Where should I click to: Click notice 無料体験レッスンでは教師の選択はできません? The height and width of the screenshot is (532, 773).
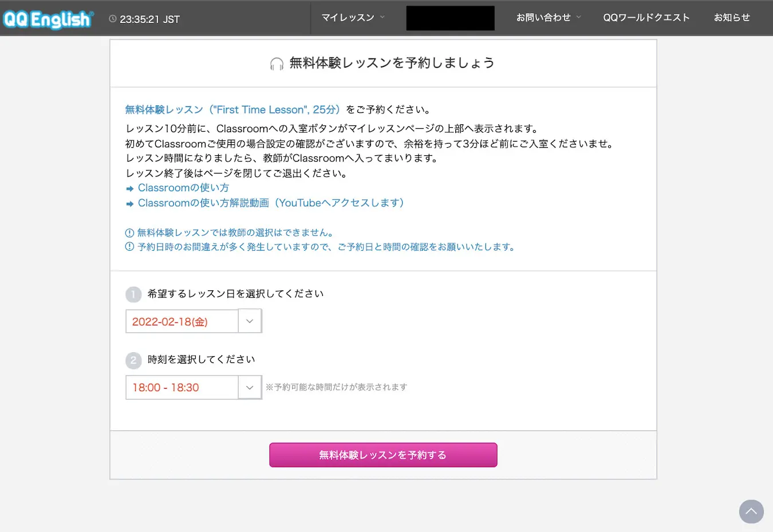coord(235,232)
